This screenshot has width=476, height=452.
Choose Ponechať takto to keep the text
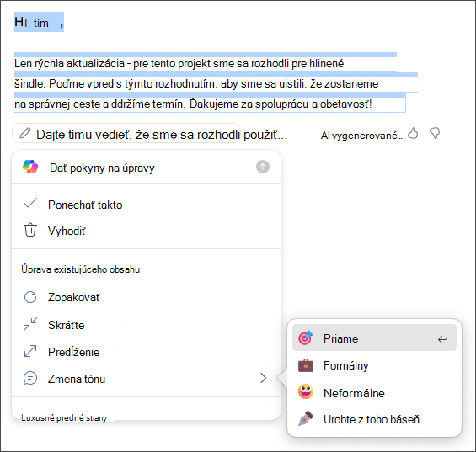147,205
